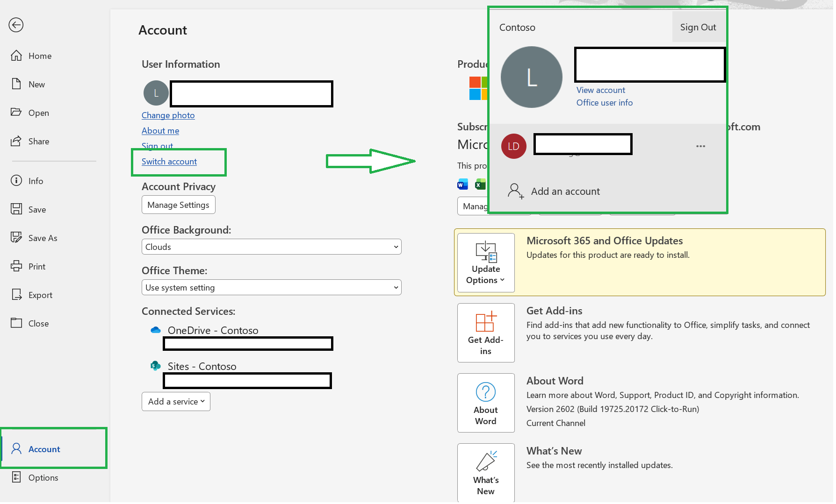Click the user avatar under User Information
Viewport: 836px width, 504px height.
pos(156,93)
